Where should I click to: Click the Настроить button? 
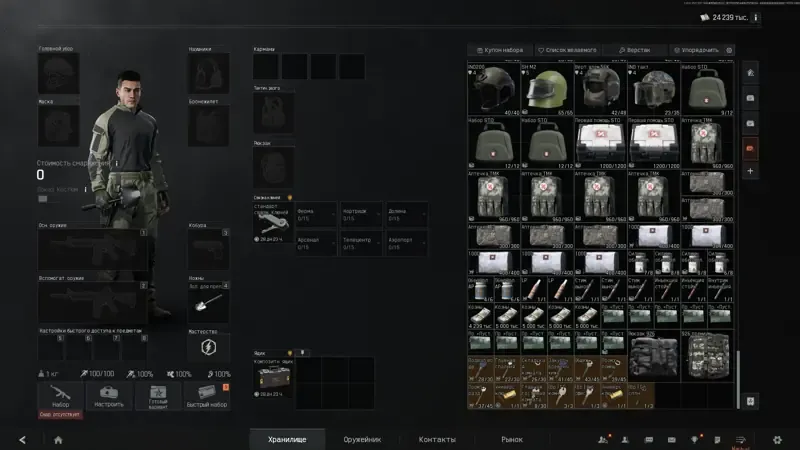coord(109,396)
